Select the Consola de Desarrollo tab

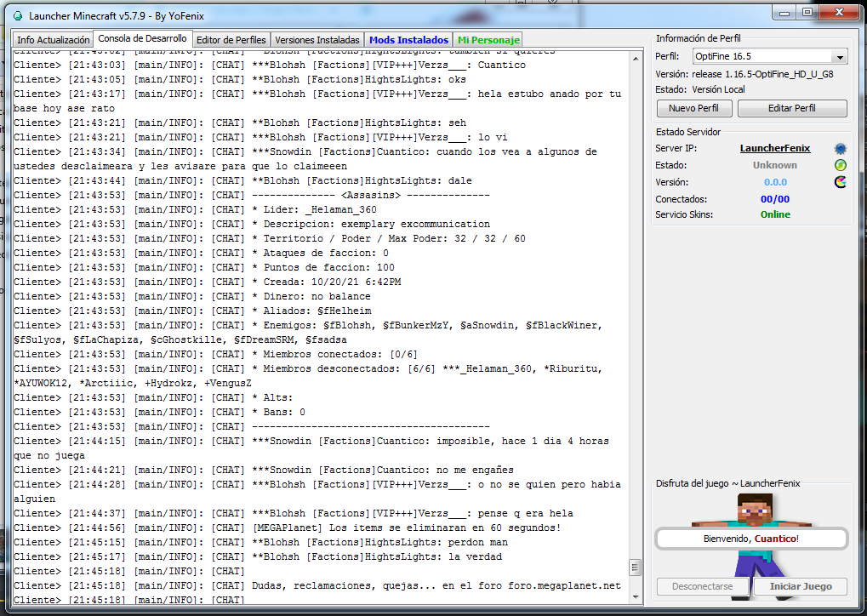coord(142,39)
